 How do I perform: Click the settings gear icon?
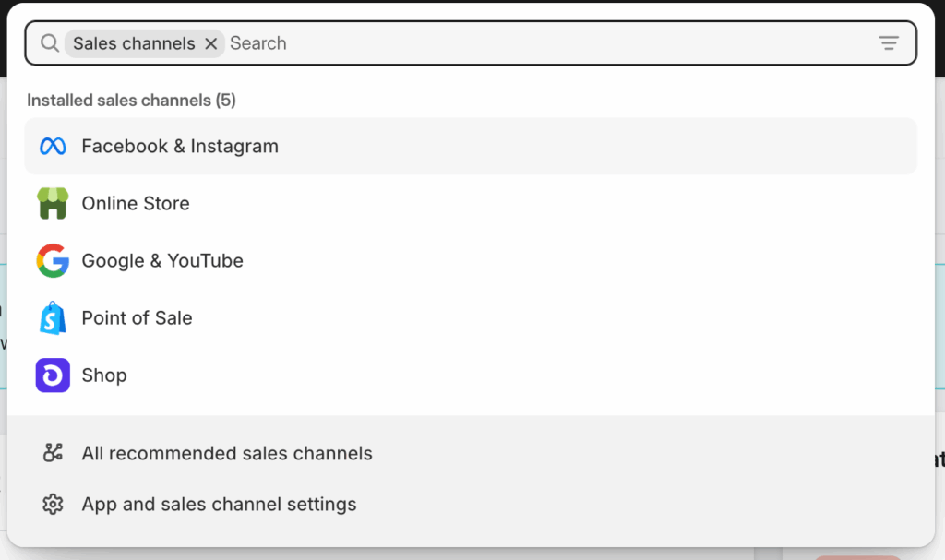click(53, 505)
